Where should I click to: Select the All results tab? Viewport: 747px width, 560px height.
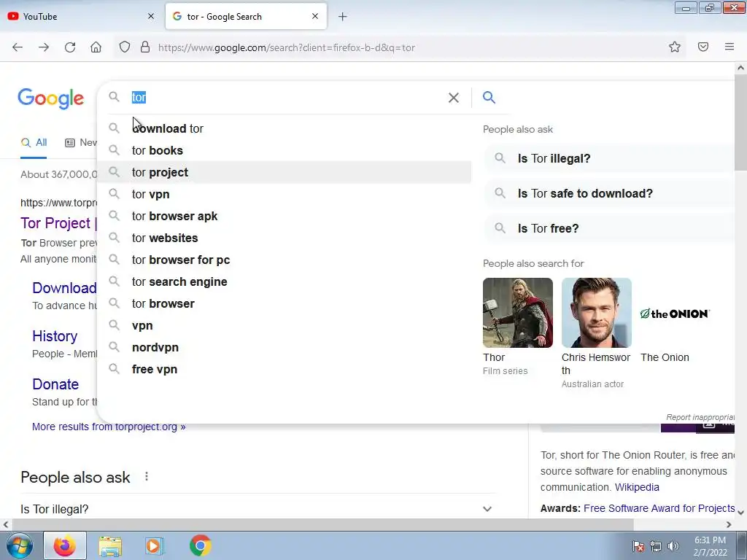click(x=34, y=143)
